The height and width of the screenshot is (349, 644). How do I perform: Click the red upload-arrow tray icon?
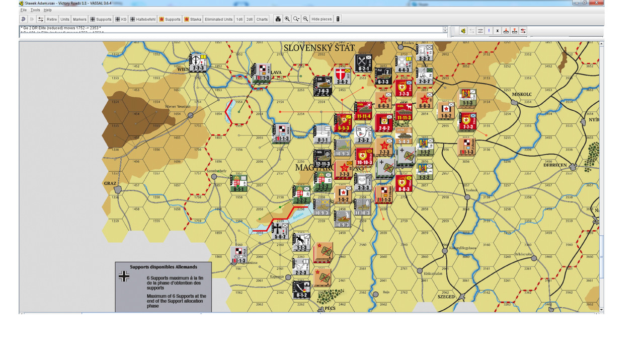(515, 31)
